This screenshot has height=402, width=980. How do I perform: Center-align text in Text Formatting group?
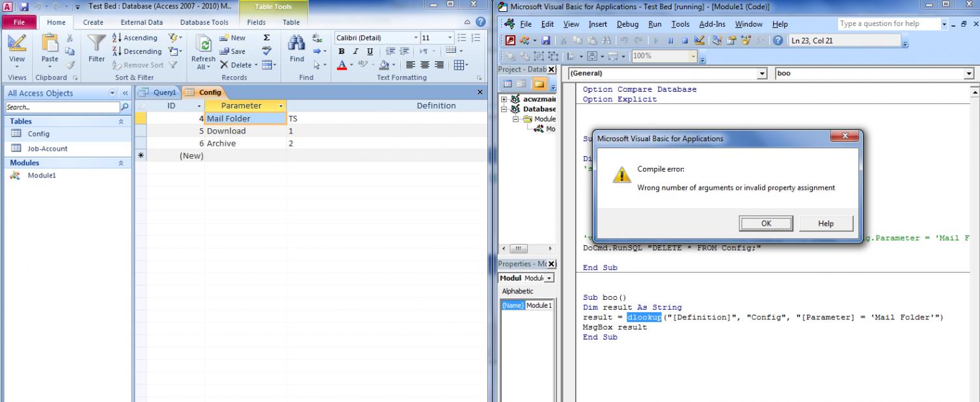pyautogui.click(x=426, y=64)
